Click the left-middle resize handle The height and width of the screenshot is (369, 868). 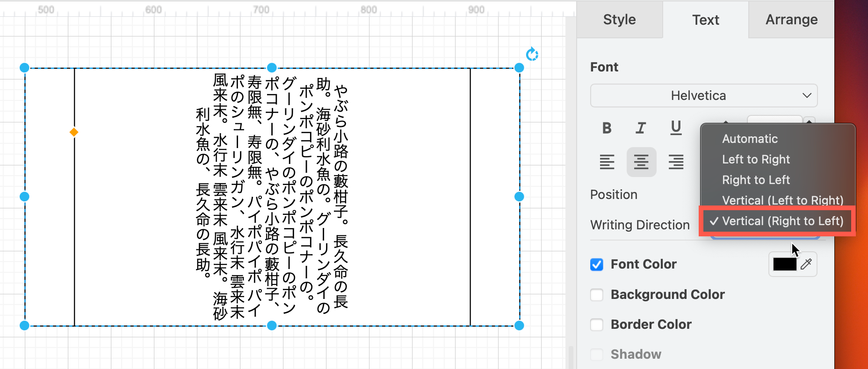tap(24, 197)
